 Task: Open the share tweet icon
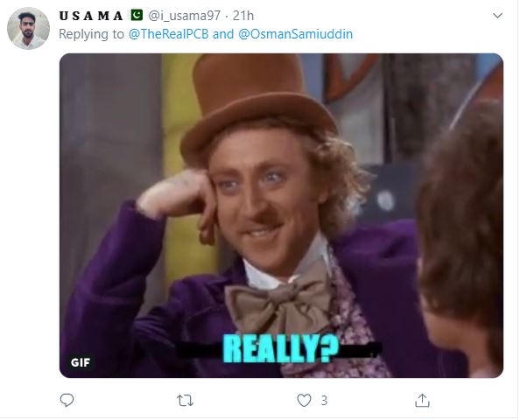click(422, 401)
